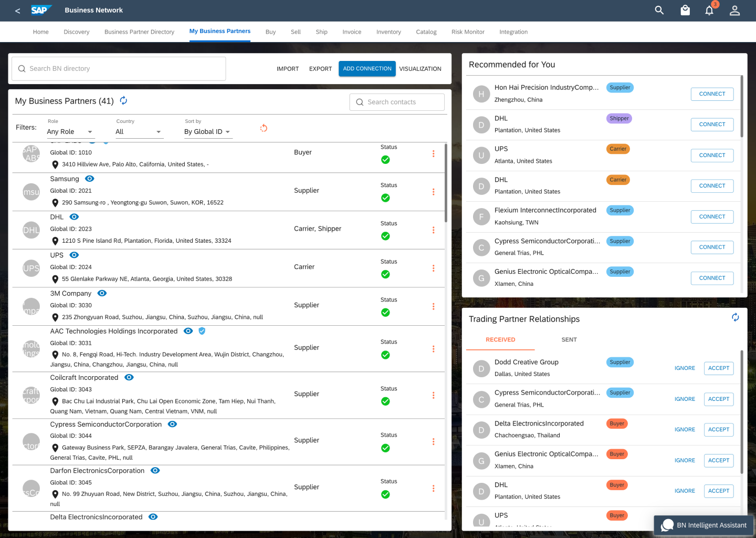Image resolution: width=756 pixels, height=538 pixels.
Task: Click partners list vertical scrollbar
Action: pos(446,183)
